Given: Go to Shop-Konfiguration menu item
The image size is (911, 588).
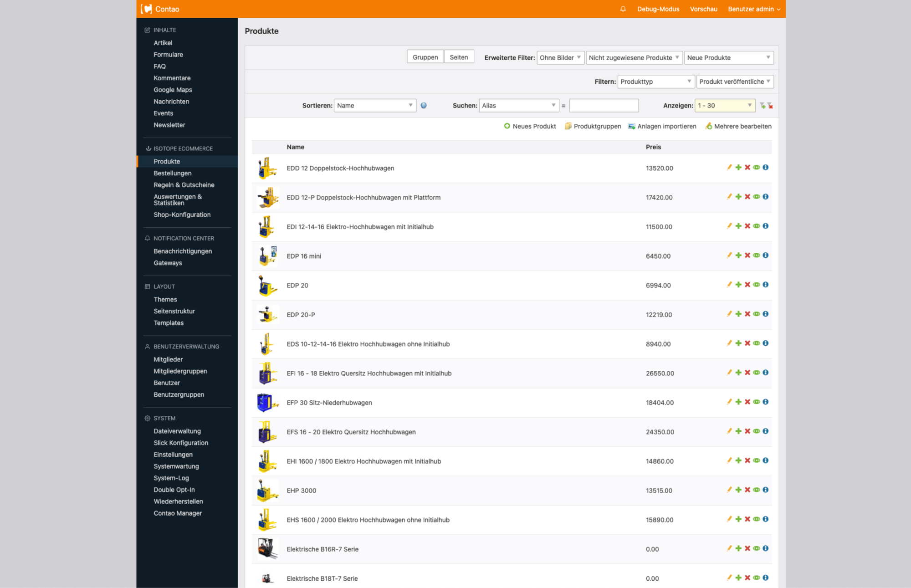Looking at the screenshot, I should (x=182, y=215).
